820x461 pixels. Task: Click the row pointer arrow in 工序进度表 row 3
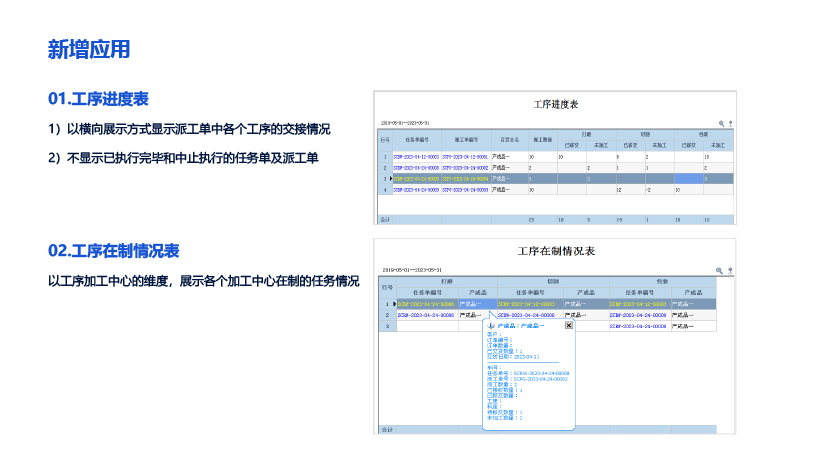[x=393, y=178]
